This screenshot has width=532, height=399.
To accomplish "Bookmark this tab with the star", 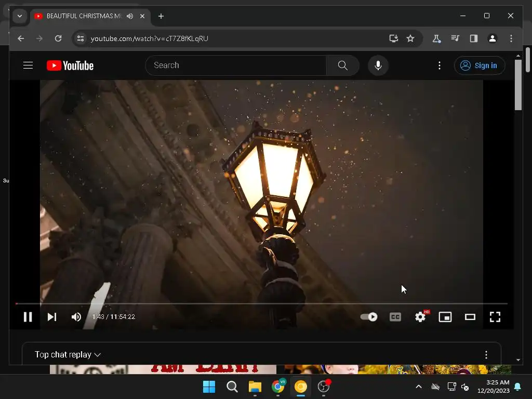I will (x=410, y=38).
